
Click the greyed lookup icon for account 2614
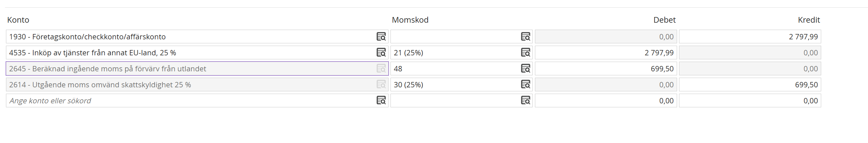pyautogui.click(x=381, y=85)
